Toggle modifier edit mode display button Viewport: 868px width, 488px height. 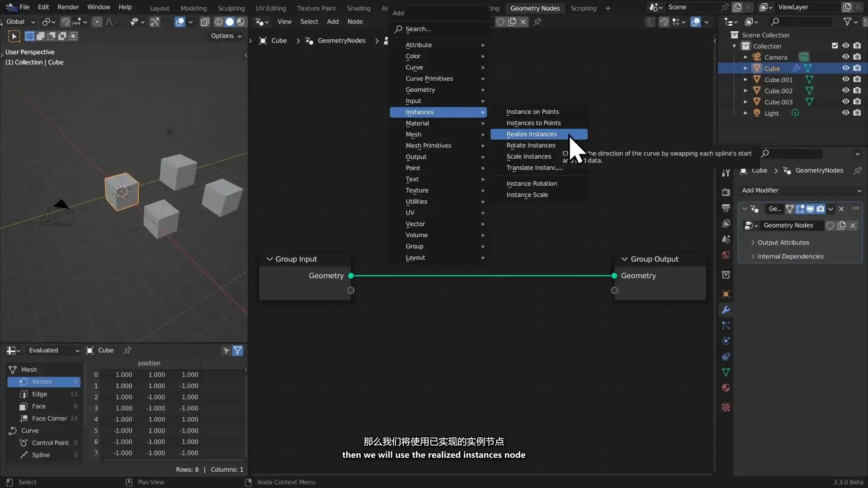point(800,209)
